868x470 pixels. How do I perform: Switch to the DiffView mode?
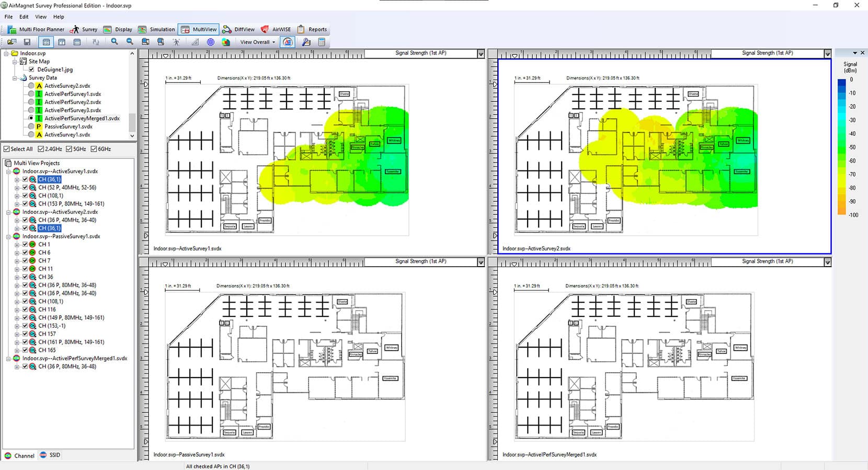tap(238, 29)
